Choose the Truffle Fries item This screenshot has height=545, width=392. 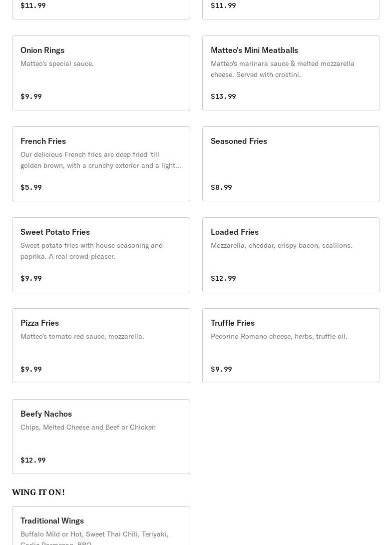tap(291, 346)
